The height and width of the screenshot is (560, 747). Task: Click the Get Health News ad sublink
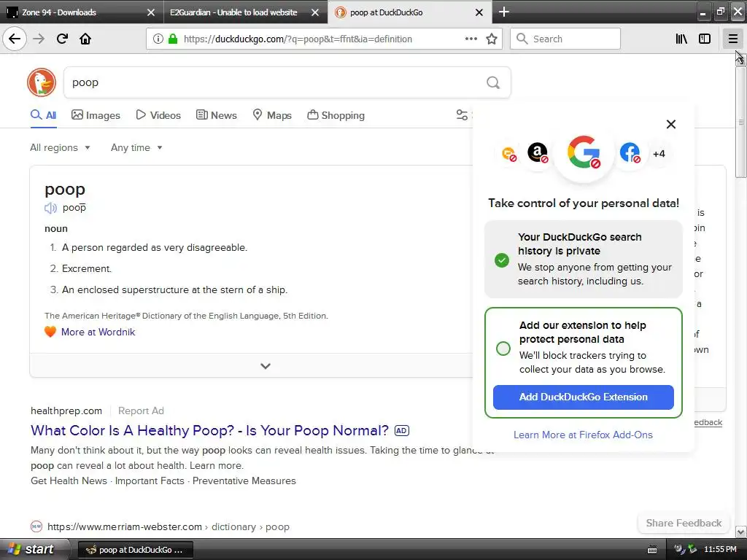69,481
